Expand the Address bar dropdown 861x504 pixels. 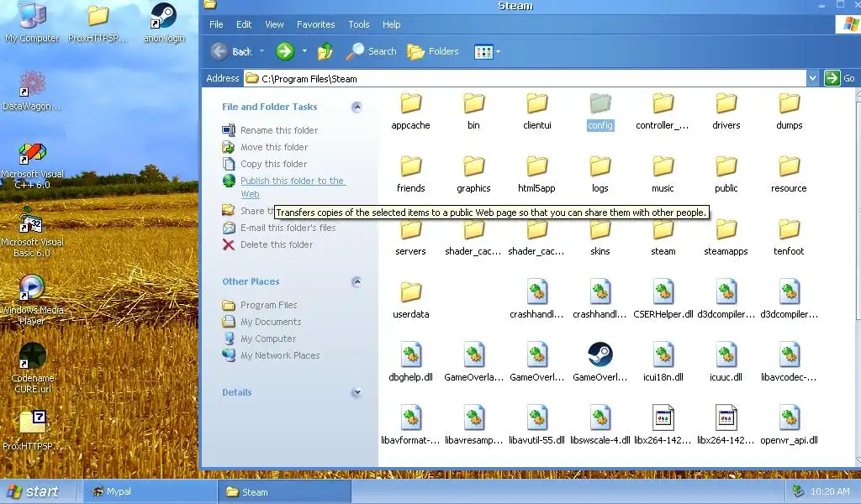812,78
